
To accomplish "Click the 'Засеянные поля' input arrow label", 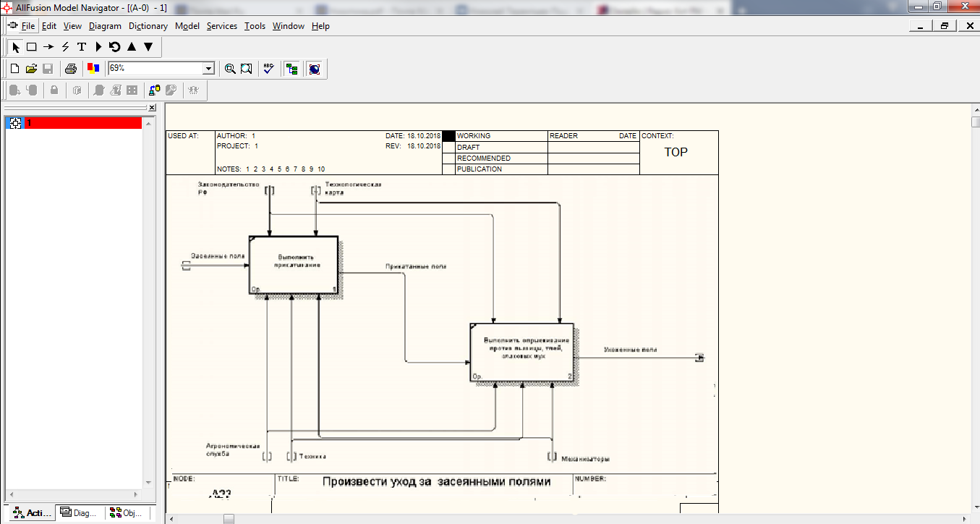I will [218, 256].
